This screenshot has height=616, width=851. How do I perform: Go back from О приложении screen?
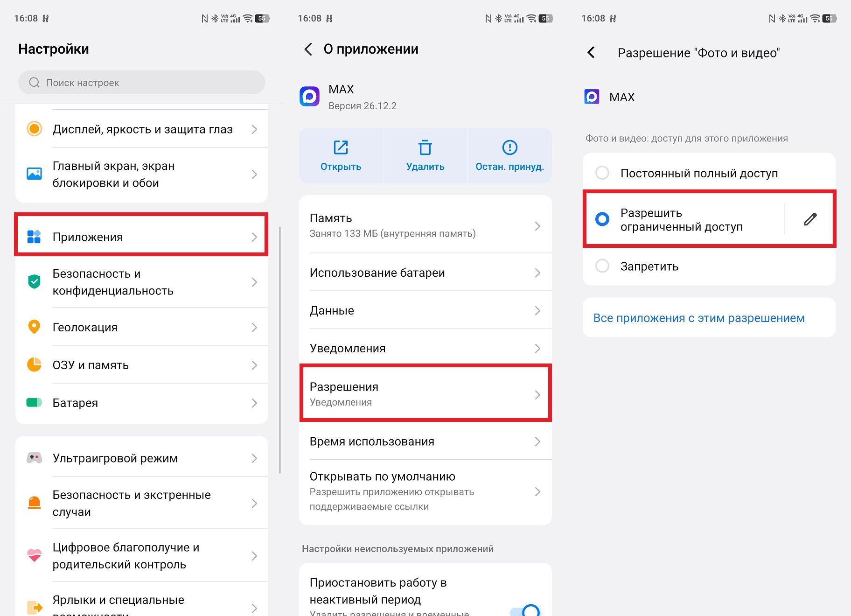click(x=308, y=49)
